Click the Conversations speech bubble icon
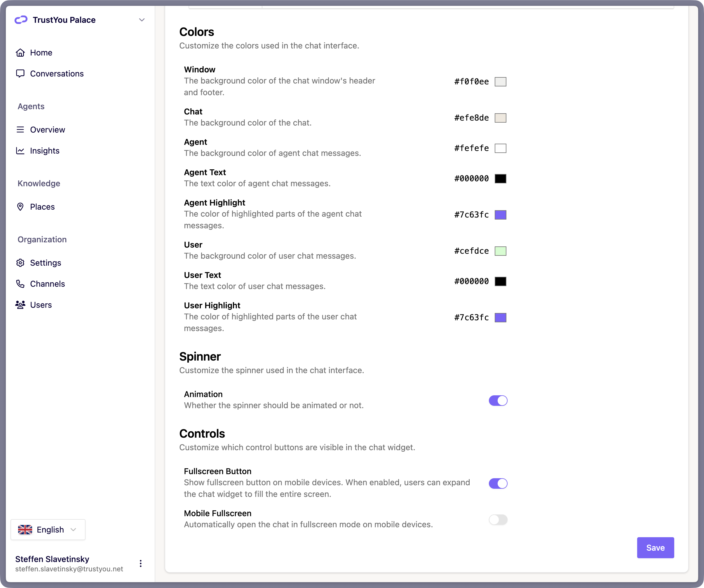This screenshot has width=704, height=588. (x=20, y=74)
